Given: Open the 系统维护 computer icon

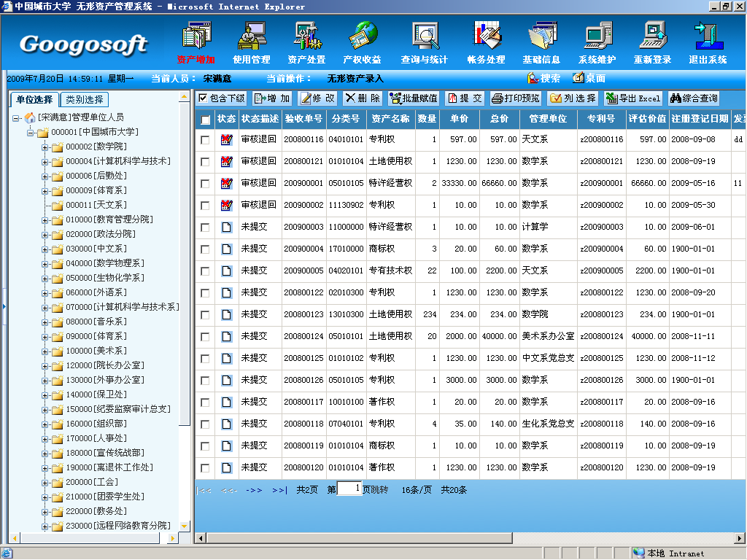Looking at the screenshot, I should pyautogui.click(x=597, y=36).
